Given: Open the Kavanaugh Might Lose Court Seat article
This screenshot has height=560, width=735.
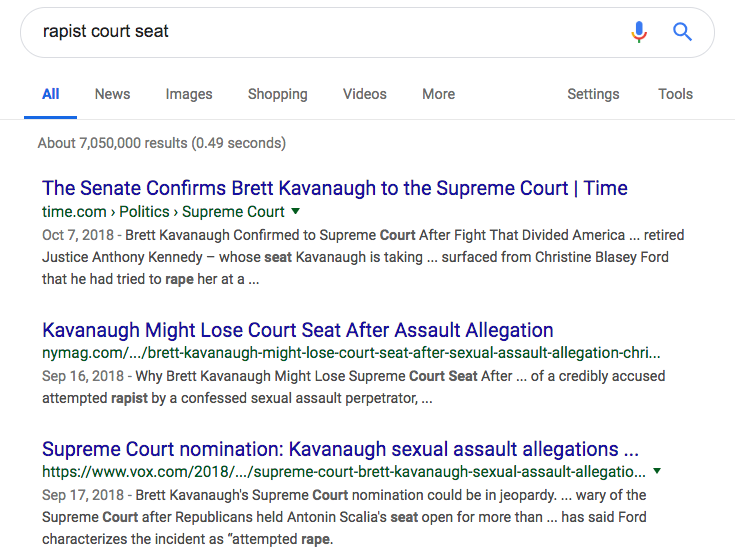Looking at the screenshot, I should tap(298, 330).
